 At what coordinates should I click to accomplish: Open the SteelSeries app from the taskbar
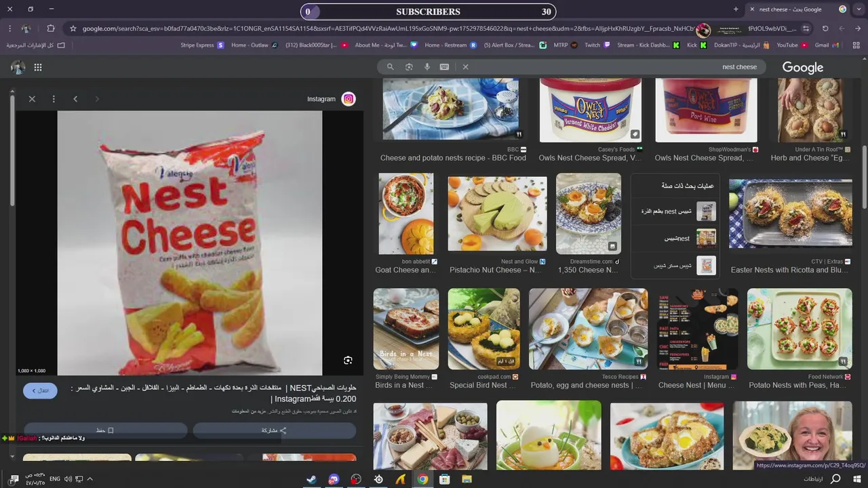pyautogui.click(x=378, y=479)
